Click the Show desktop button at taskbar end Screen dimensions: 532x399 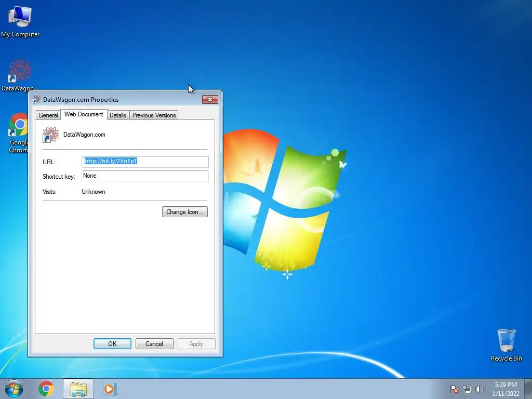coord(528,389)
